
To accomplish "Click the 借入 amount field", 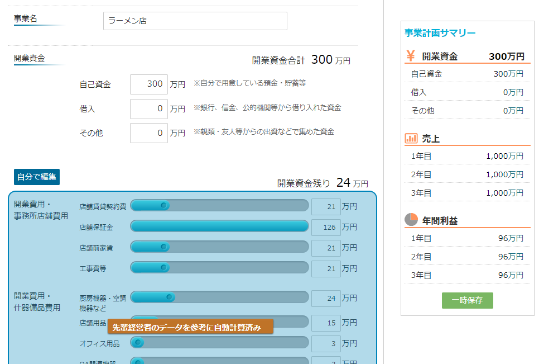I will tap(149, 109).
